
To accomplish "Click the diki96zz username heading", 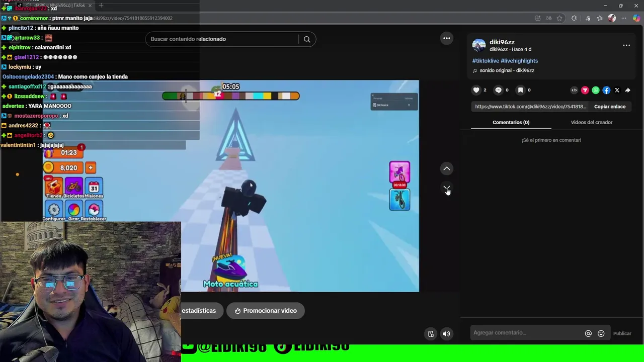I will coord(502,42).
